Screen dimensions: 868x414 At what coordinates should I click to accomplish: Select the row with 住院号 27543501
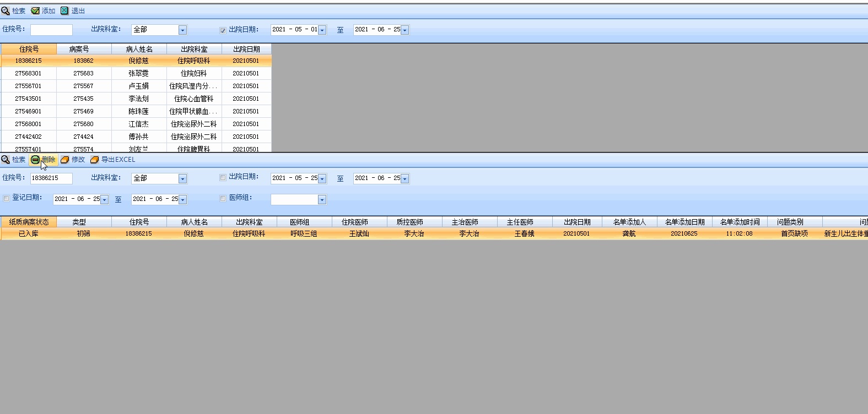136,99
